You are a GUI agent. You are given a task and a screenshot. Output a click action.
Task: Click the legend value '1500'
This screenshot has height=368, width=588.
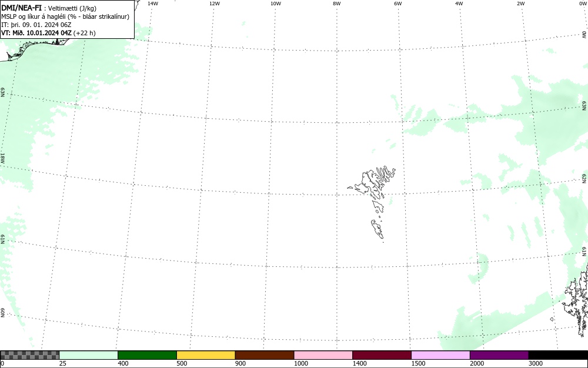tap(418, 363)
